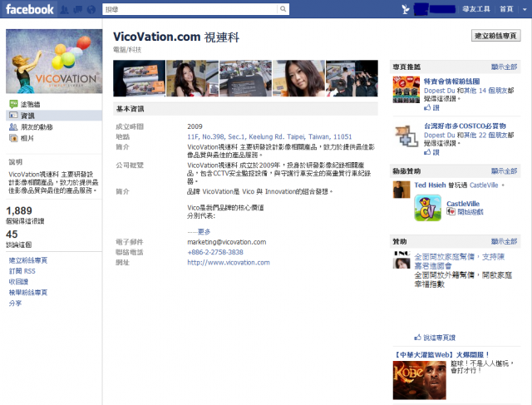Screen dimensions: 532x405
Task: Open the 台灣好市多COSTCO必買物 page link
Action: (x=465, y=126)
